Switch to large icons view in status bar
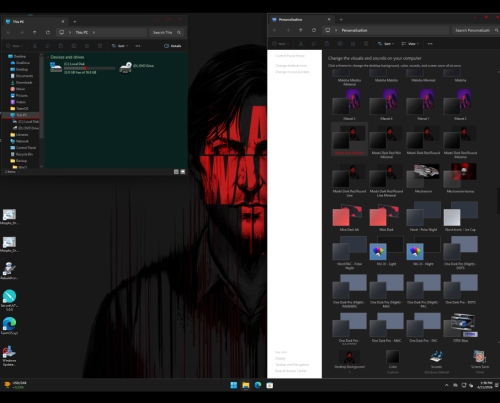500x403 pixels. 183,172
